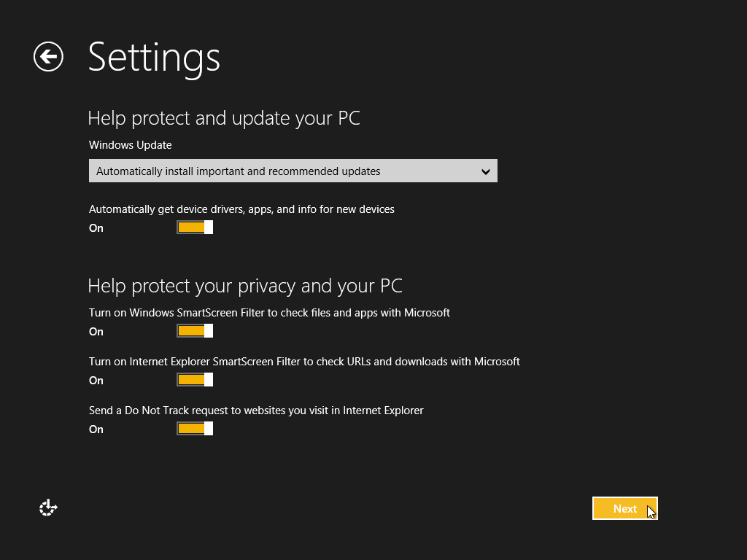Image resolution: width=747 pixels, height=560 pixels.
Task: Click the Internet Explorer SmartScreen description text
Action: point(304,362)
